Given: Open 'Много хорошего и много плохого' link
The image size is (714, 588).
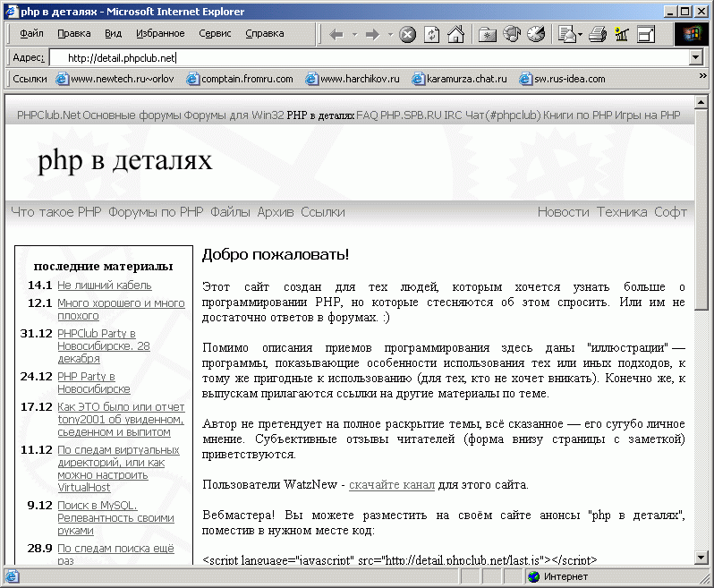Looking at the screenshot, I should (x=121, y=310).
